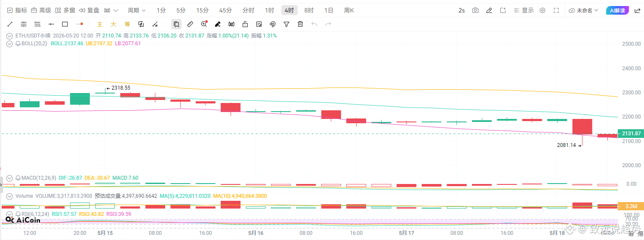This screenshot has height=240, width=644.
Task: Take a chart snapshot with camera icon
Action: (475, 10)
